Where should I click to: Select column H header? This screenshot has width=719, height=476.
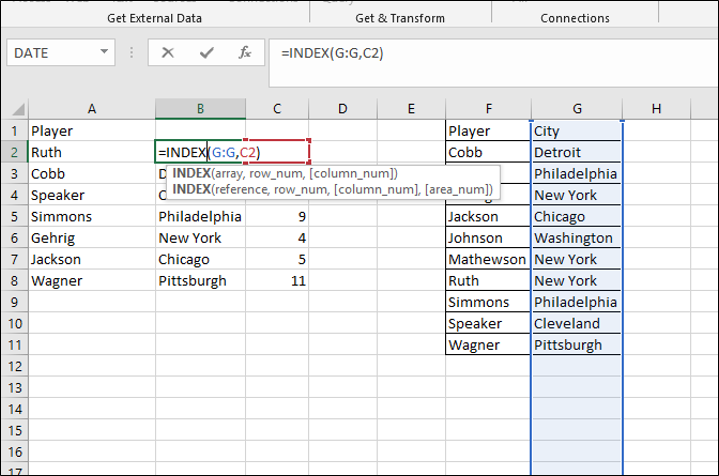[656, 109]
